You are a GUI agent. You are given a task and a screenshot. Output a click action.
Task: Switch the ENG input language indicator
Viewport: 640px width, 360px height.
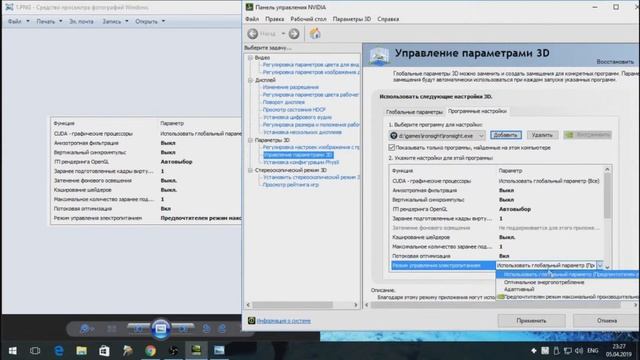tap(593, 351)
